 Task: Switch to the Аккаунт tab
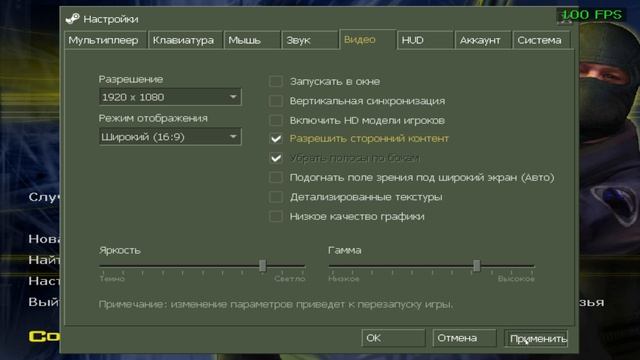[x=483, y=40]
